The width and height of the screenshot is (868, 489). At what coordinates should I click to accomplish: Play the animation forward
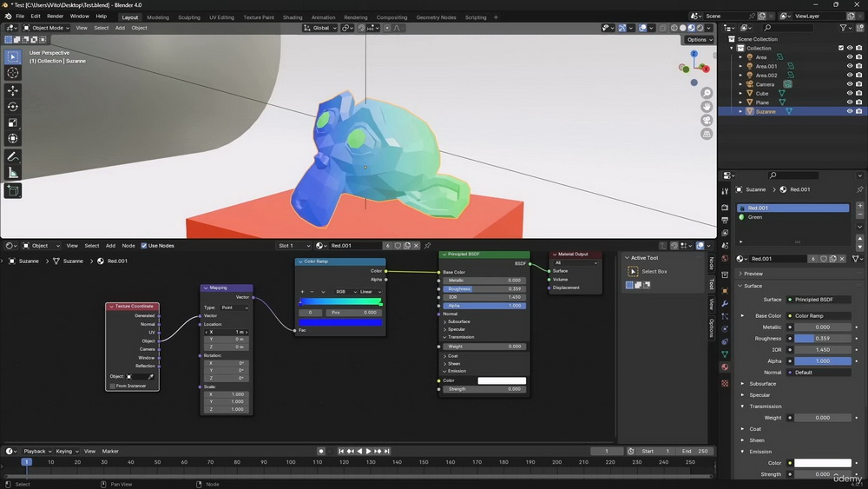369,452
